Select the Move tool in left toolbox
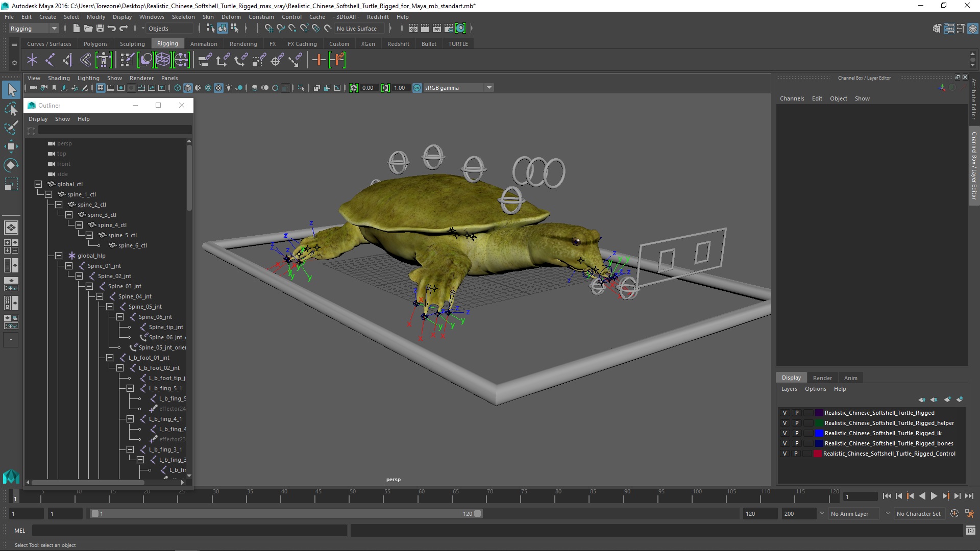This screenshot has width=980, height=551. (x=11, y=146)
